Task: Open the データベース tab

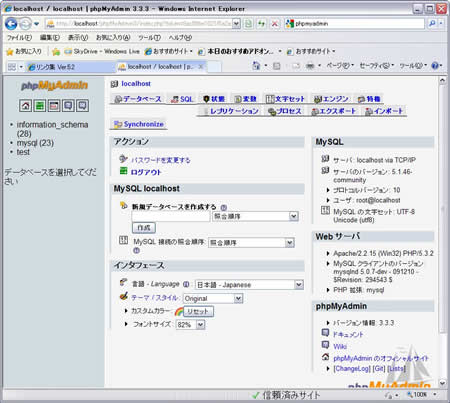Action: tap(138, 99)
